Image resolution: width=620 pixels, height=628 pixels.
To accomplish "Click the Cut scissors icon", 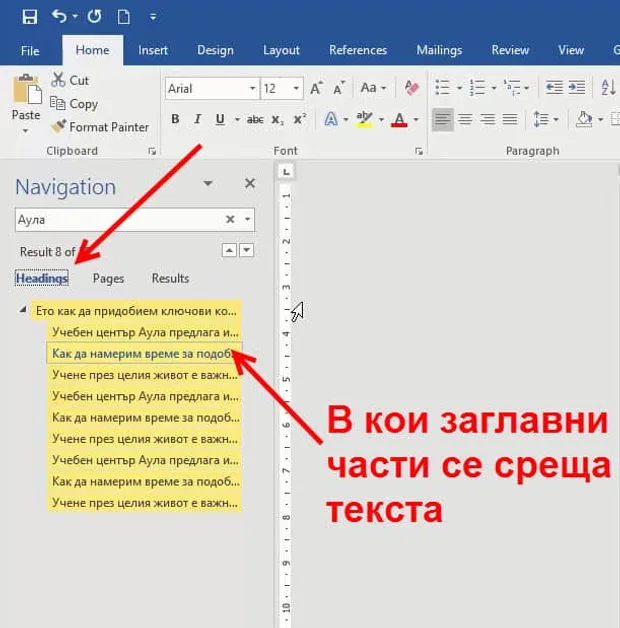I will click(x=58, y=80).
